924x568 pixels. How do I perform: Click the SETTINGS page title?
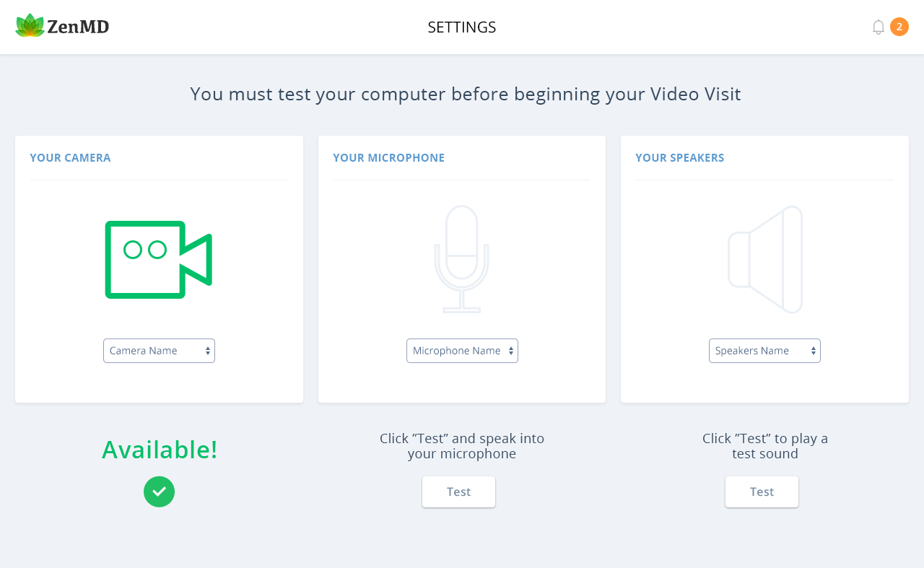pos(462,27)
